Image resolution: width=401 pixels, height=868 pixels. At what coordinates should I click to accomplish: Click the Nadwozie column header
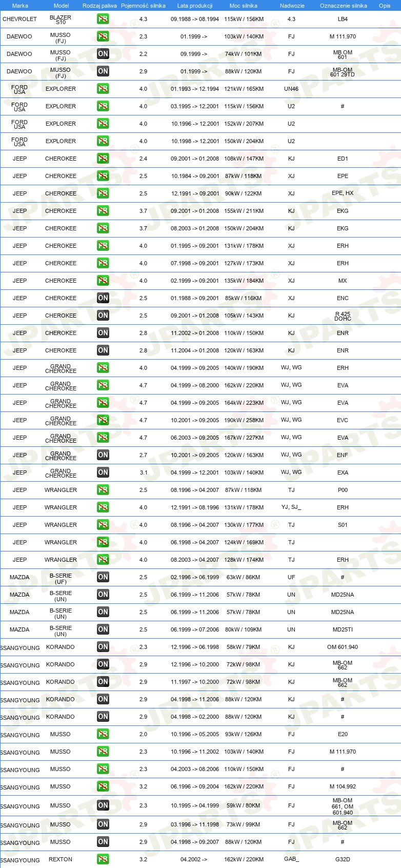tap(292, 6)
